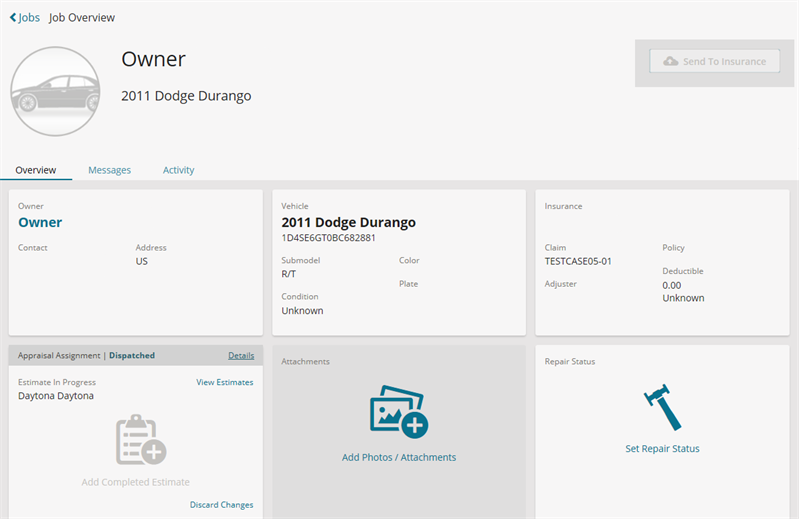Click the Estimate In Progress label
The width and height of the screenshot is (799, 519).
click(x=57, y=382)
